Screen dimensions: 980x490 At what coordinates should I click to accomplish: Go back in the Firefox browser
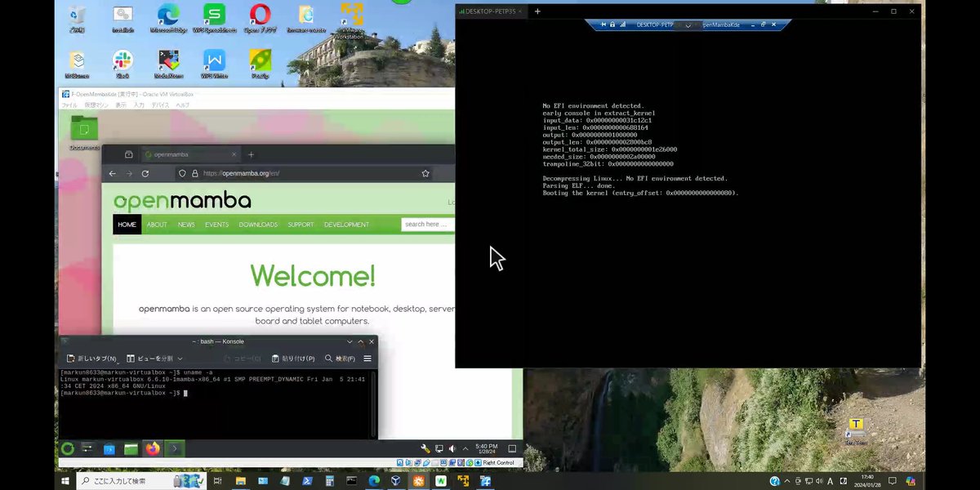pyautogui.click(x=112, y=173)
